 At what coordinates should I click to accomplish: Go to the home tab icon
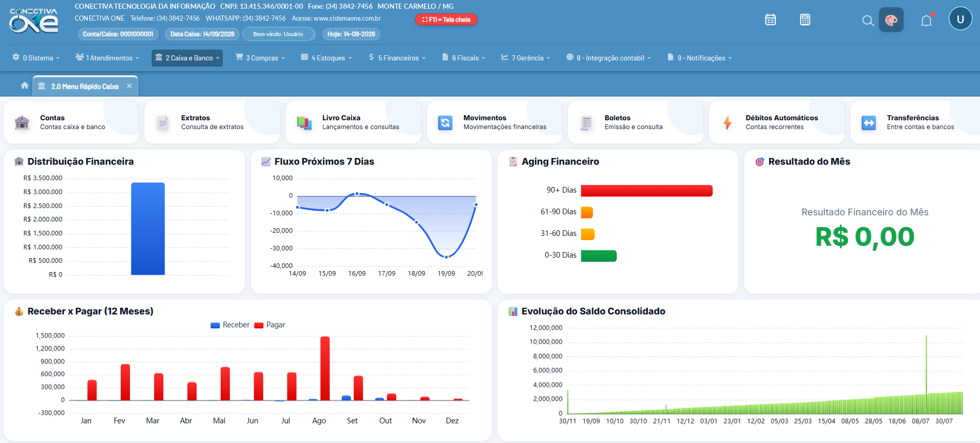[24, 86]
